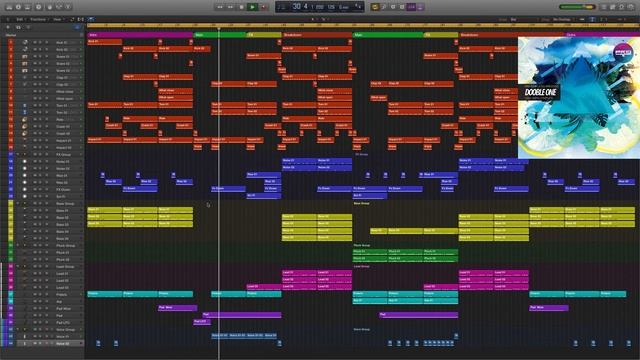Open the Browsers pane
Viewport: 640px width, 360px height.
pyautogui.click(x=631, y=7)
